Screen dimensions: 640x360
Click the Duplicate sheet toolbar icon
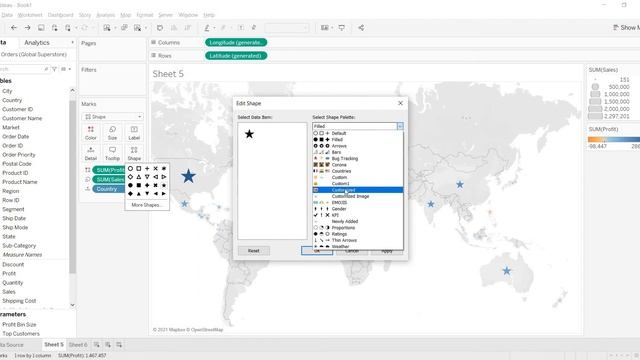124,28
